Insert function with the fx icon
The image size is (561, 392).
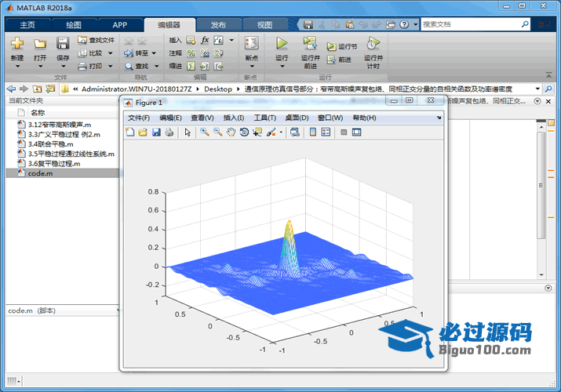point(205,40)
